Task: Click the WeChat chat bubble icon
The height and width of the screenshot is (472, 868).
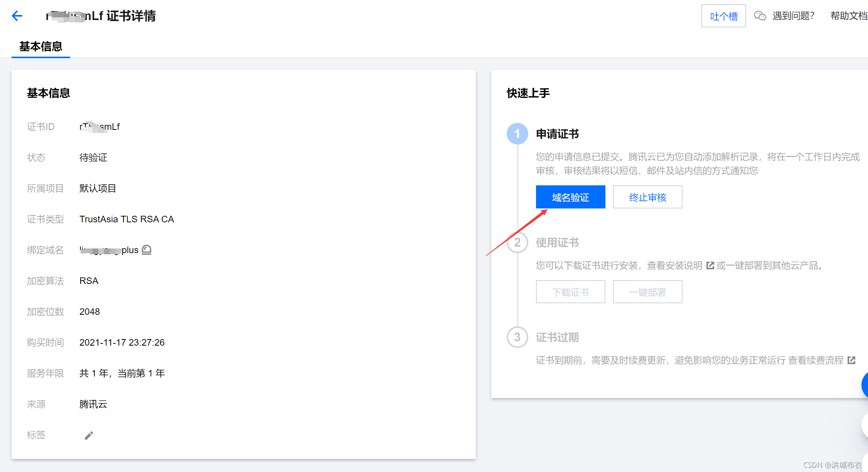Action: click(760, 16)
